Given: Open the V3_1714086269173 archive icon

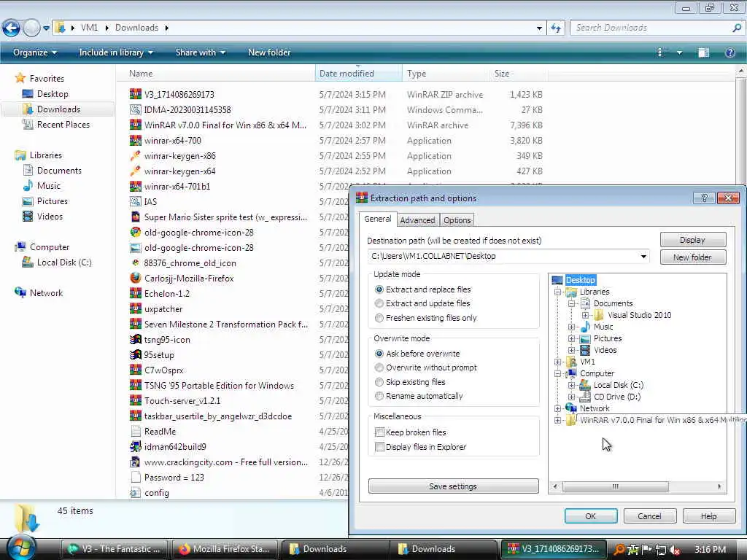Looking at the screenshot, I should click(x=136, y=94).
